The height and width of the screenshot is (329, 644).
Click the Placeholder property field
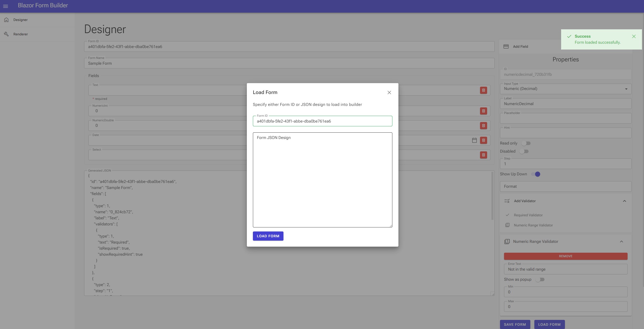(x=565, y=118)
